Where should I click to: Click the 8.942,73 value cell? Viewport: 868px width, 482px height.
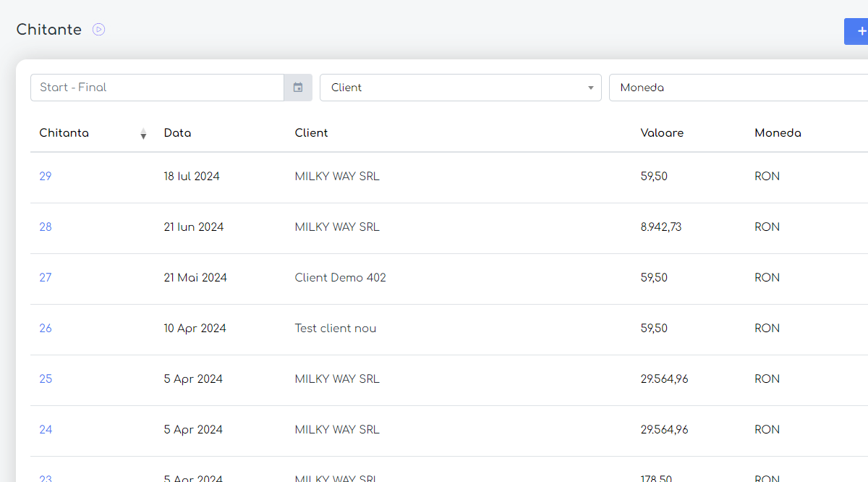pos(660,227)
